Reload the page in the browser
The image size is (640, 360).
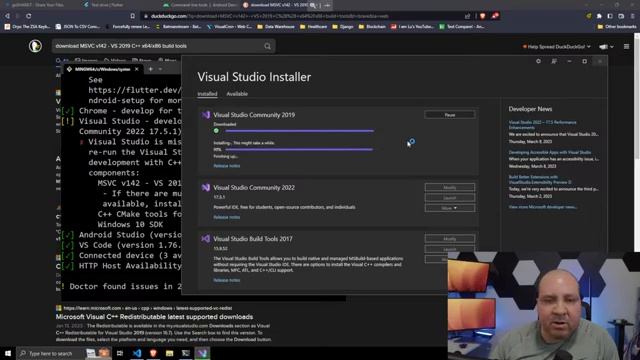(x=29, y=16)
